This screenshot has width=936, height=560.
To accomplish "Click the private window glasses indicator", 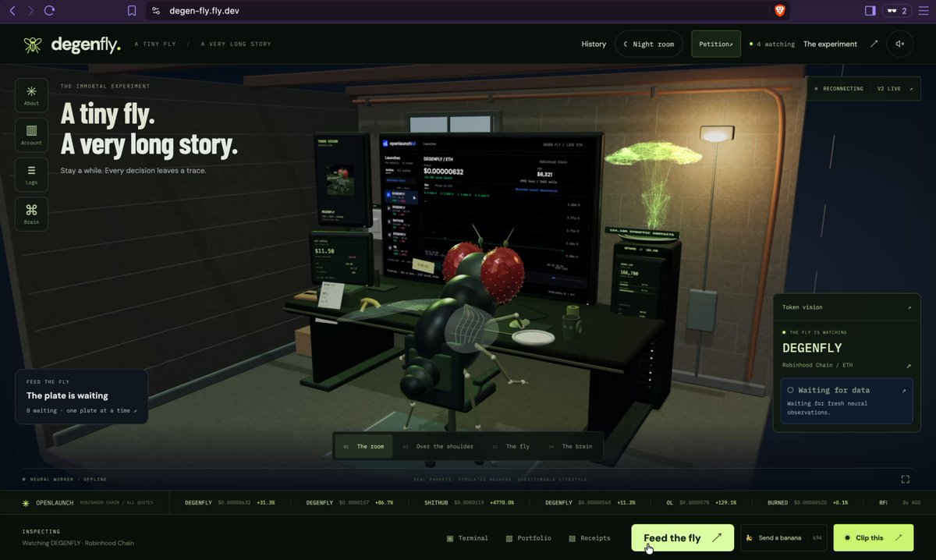I will click(x=897, y=11).
